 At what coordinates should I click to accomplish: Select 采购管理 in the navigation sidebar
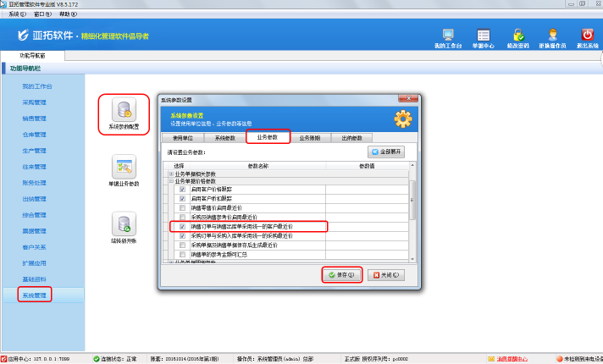tap(34, 102)
